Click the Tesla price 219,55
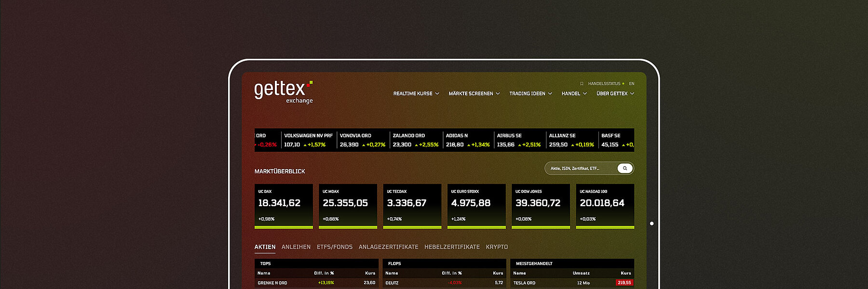This screenshot has height=289, width=868. (624, 283)
